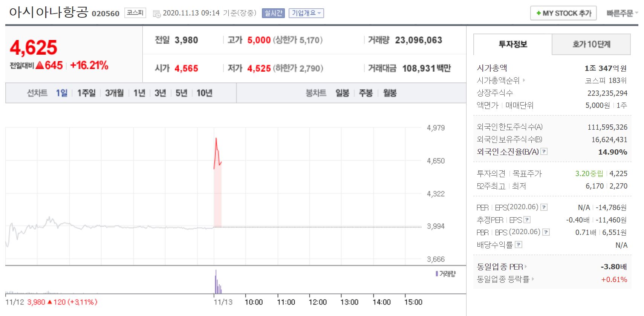
Task: Select the 3개월 line chart period
Action: tap(114, 93)
